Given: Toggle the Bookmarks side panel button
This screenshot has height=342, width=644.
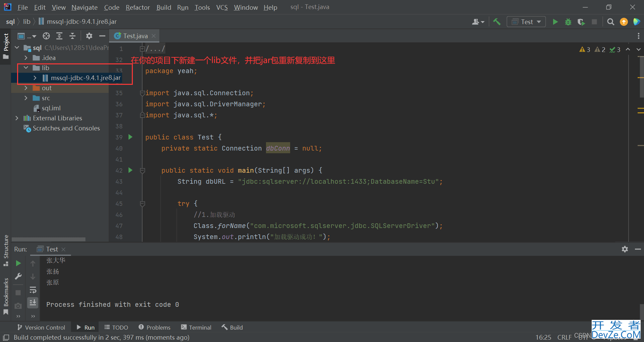Looking at the screenshot, I should (6, 296).
